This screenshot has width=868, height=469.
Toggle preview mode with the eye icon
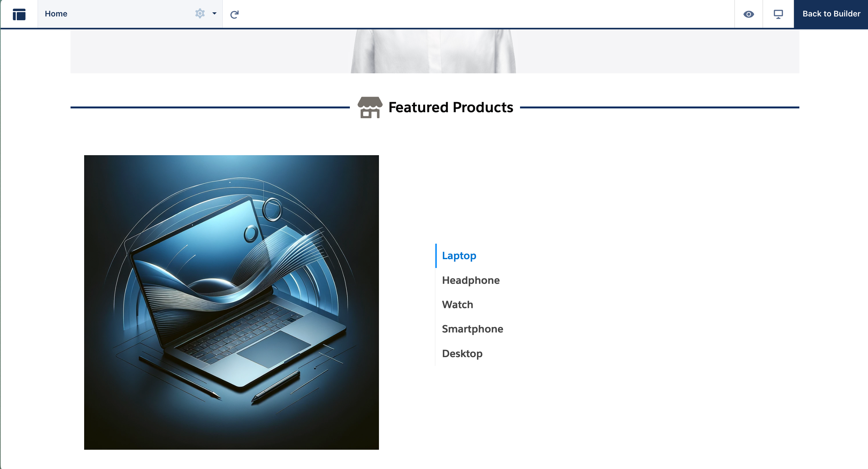(748, 14)
